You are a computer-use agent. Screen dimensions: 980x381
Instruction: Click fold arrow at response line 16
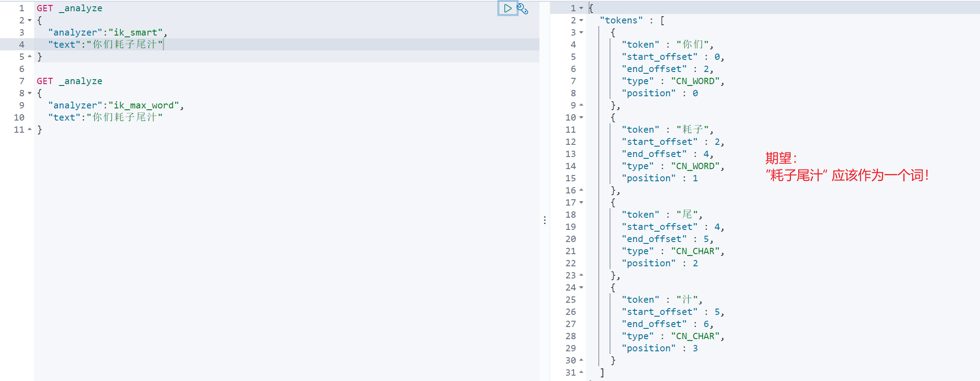pos(581,190)
